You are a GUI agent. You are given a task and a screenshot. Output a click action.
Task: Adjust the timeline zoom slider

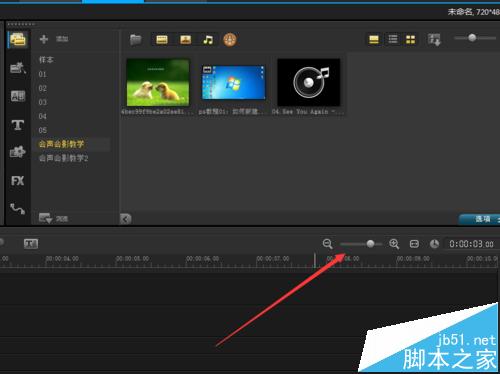[x=361, y=244]
